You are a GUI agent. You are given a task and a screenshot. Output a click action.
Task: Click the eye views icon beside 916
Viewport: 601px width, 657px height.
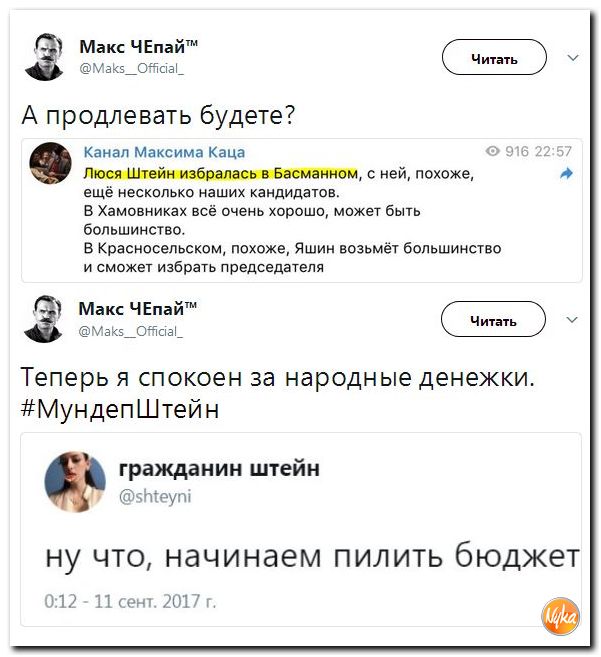coord(493,152)
